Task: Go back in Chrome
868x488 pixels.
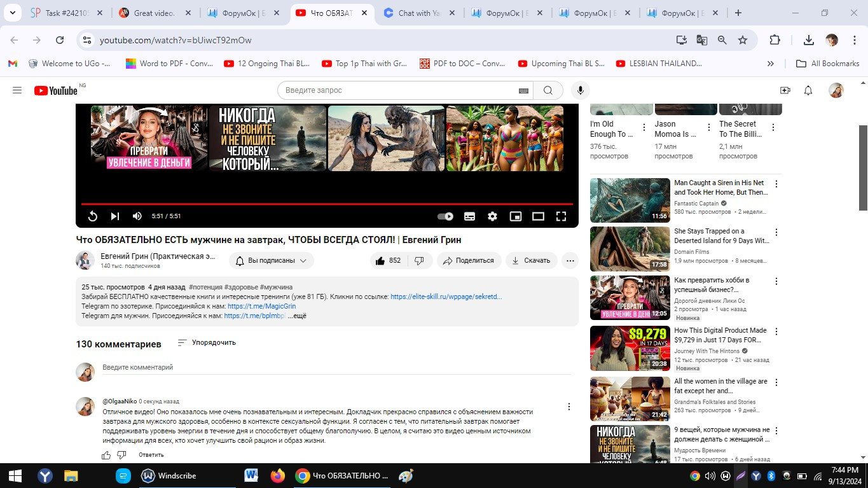Action: [x=14, y=40]
